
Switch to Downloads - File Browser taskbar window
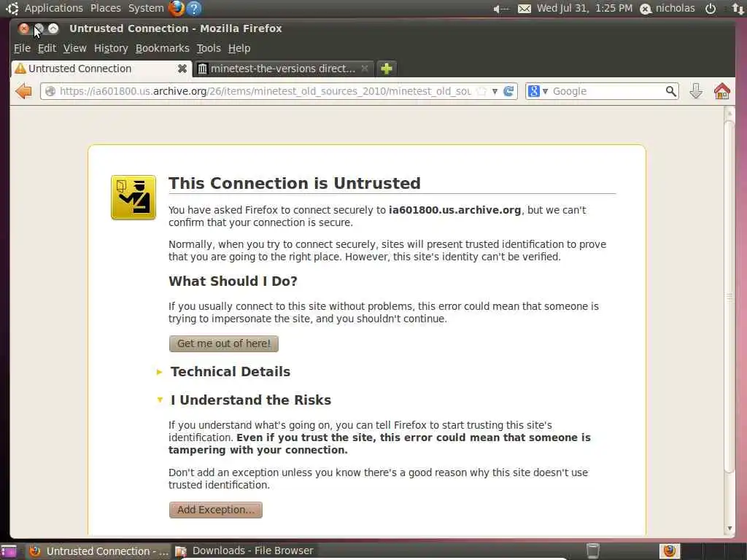[x=244, y=551]
